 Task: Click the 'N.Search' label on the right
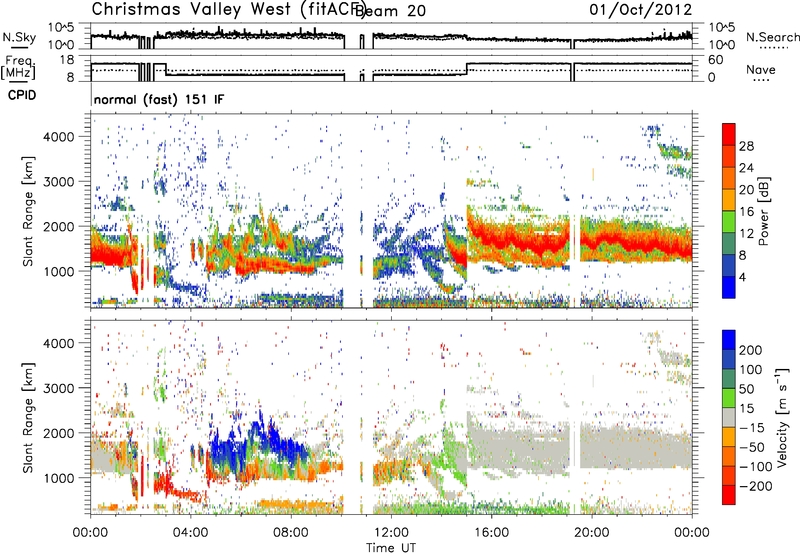pyautogui.click(x=773, y=37)
